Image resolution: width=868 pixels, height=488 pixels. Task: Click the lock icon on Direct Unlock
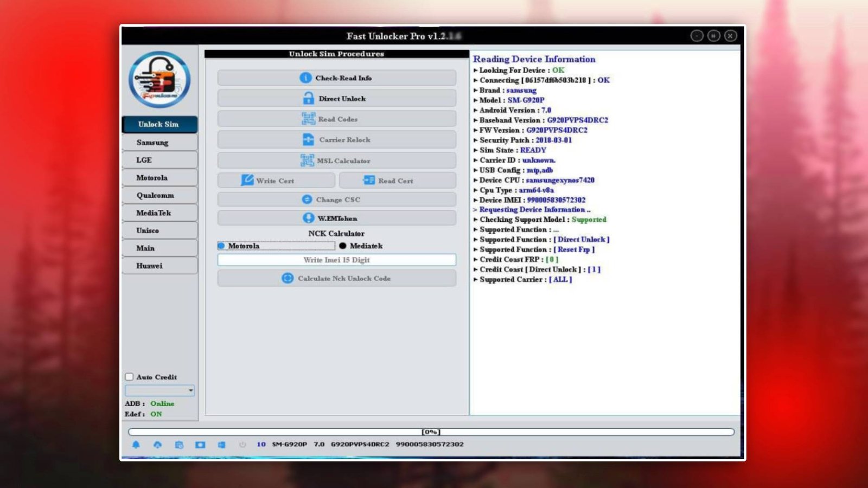pos(308,98)
